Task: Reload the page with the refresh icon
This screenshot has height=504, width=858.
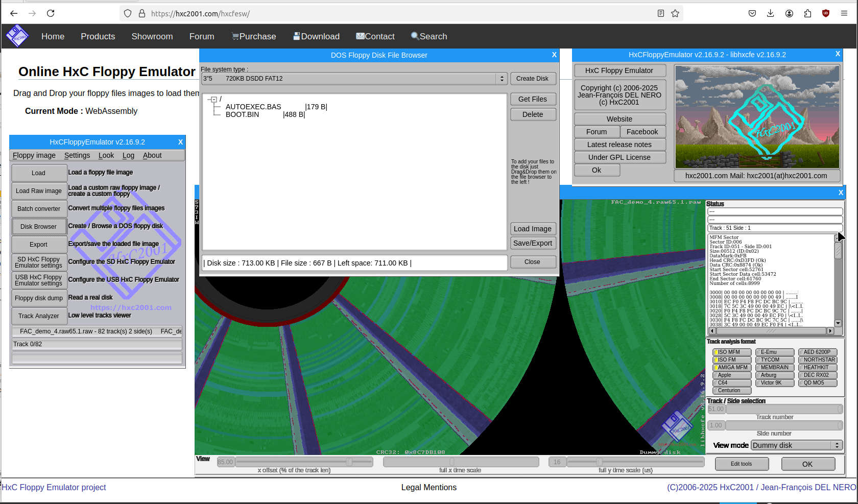Action: tap(51, 13)
